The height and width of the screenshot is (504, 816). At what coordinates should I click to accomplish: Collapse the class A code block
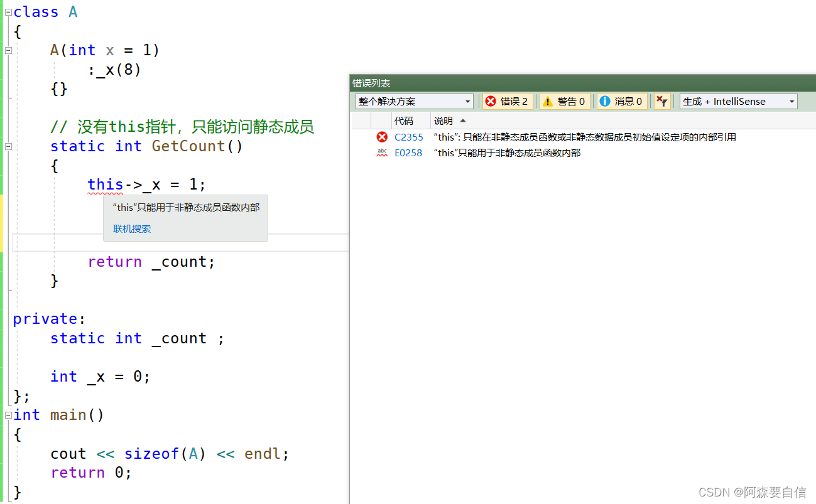9,12
